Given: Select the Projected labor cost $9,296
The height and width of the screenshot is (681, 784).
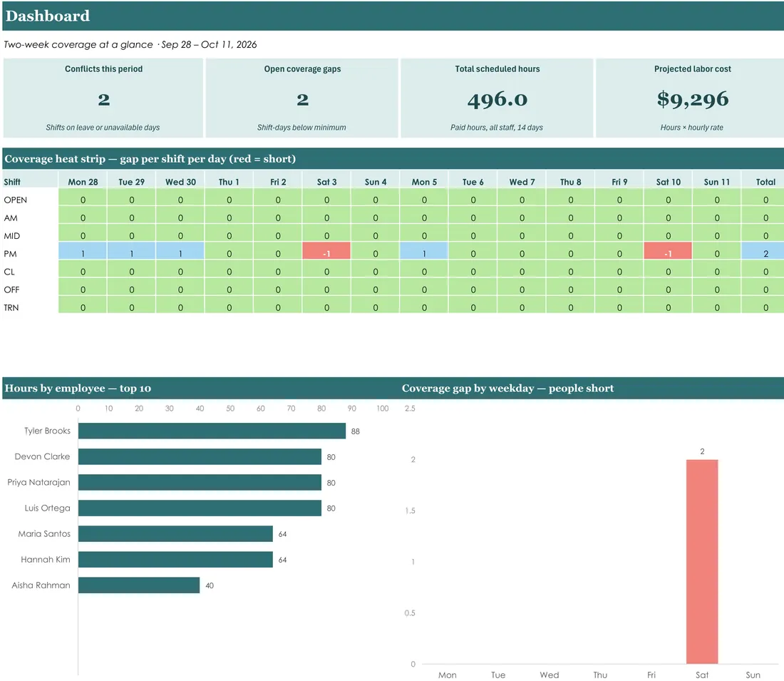Looking at the screenshot, I should (x=693, y=99).
